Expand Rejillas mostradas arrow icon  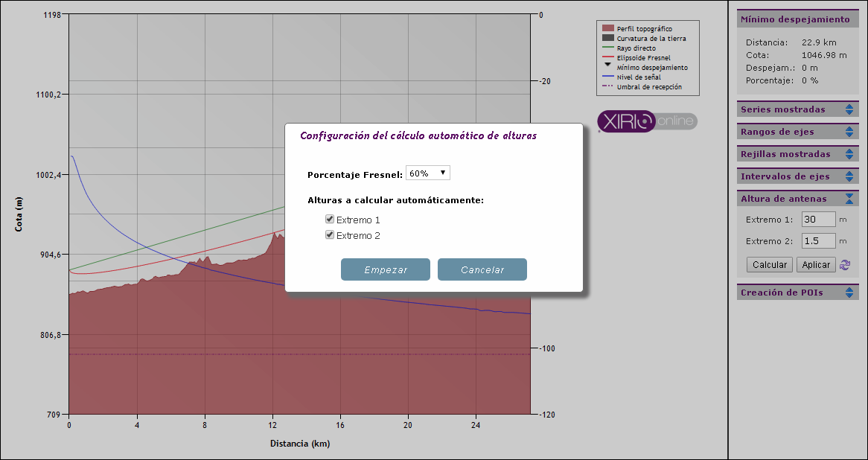849,154
